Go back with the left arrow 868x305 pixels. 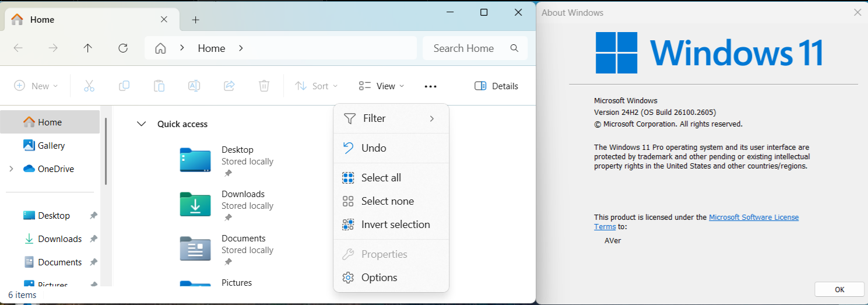[x=18, y=48]
